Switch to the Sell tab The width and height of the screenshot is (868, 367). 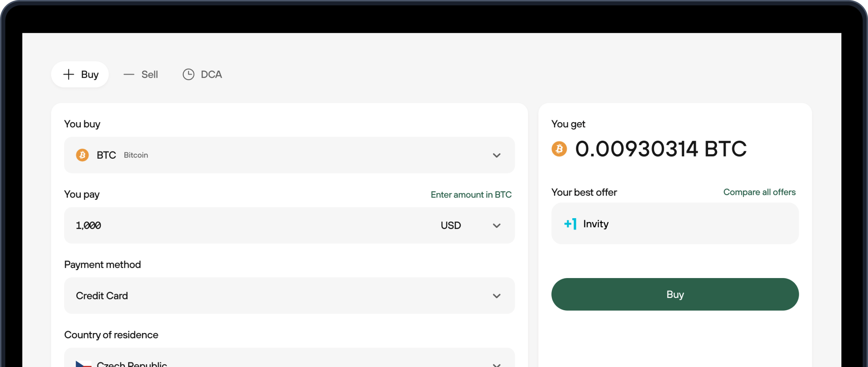[149, 74]
